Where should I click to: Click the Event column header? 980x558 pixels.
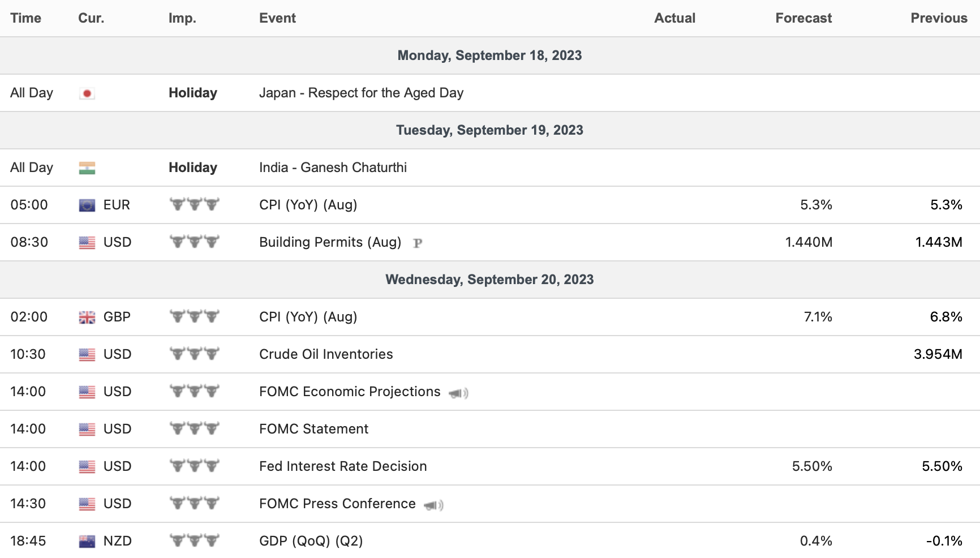277,18
